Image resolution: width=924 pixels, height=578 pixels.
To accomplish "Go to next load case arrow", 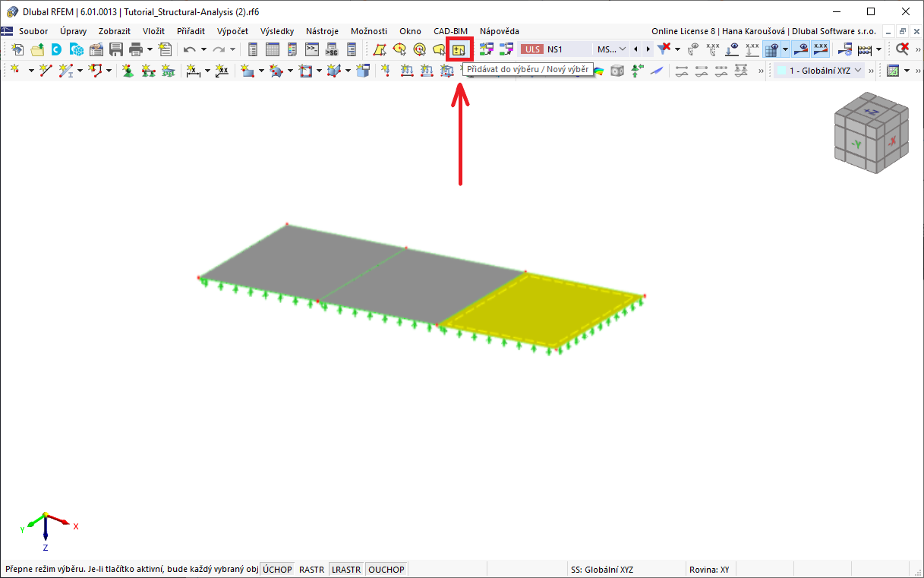I will click(648, 49).
